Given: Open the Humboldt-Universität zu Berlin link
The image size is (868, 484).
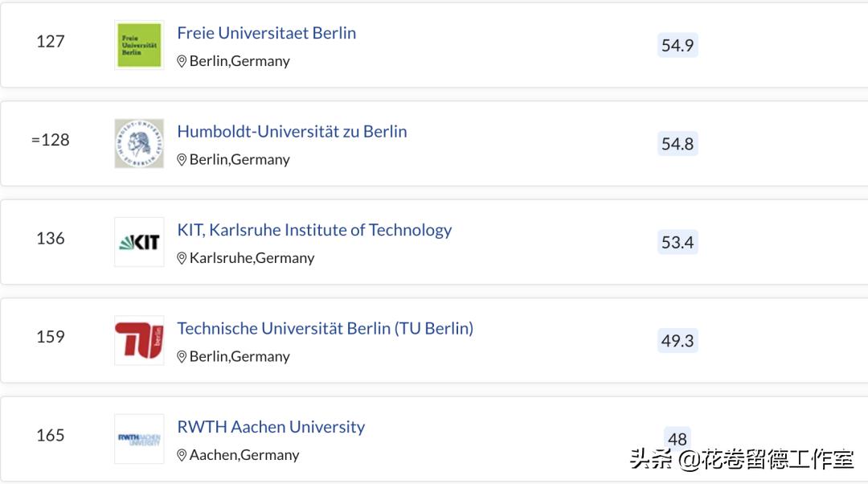Looking at the screenshot, I should [x=292, y=131].
